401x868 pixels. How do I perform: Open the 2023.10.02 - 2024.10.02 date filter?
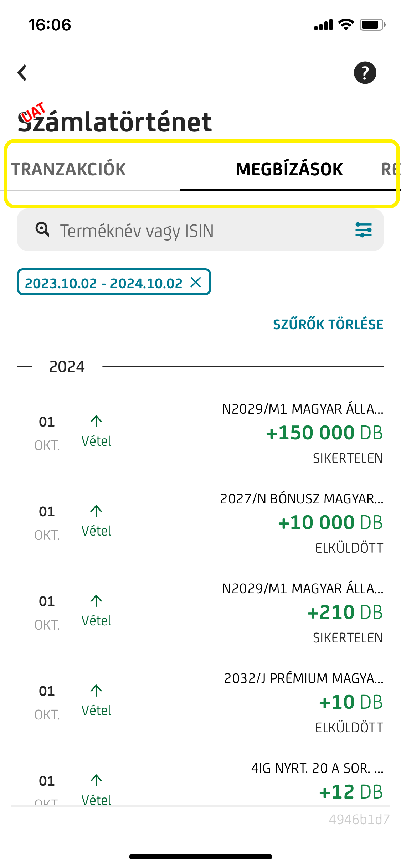point(103,283)
